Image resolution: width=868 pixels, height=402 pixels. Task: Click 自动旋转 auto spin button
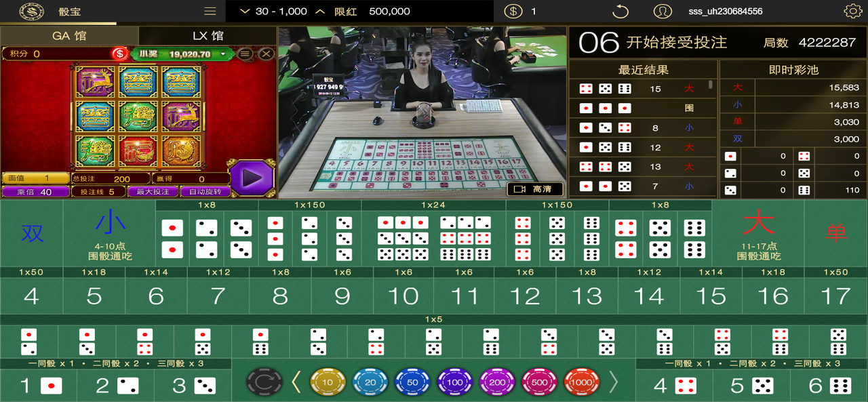[205, 192]
